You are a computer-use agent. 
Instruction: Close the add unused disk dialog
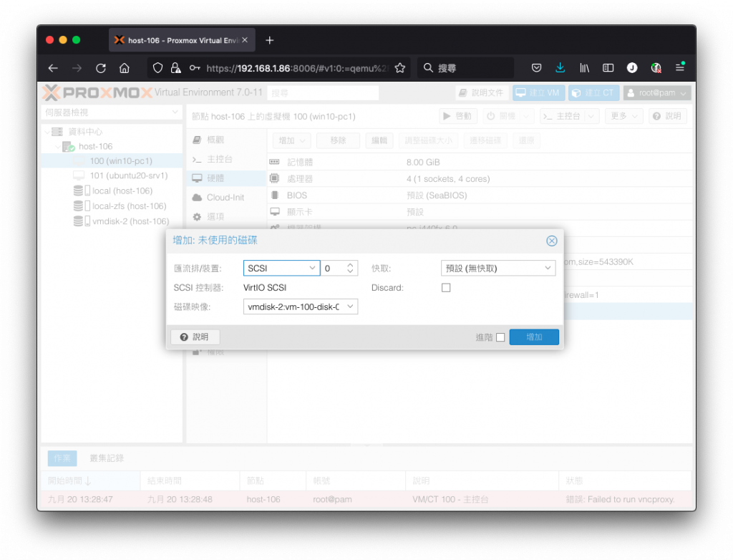[552, 241]
